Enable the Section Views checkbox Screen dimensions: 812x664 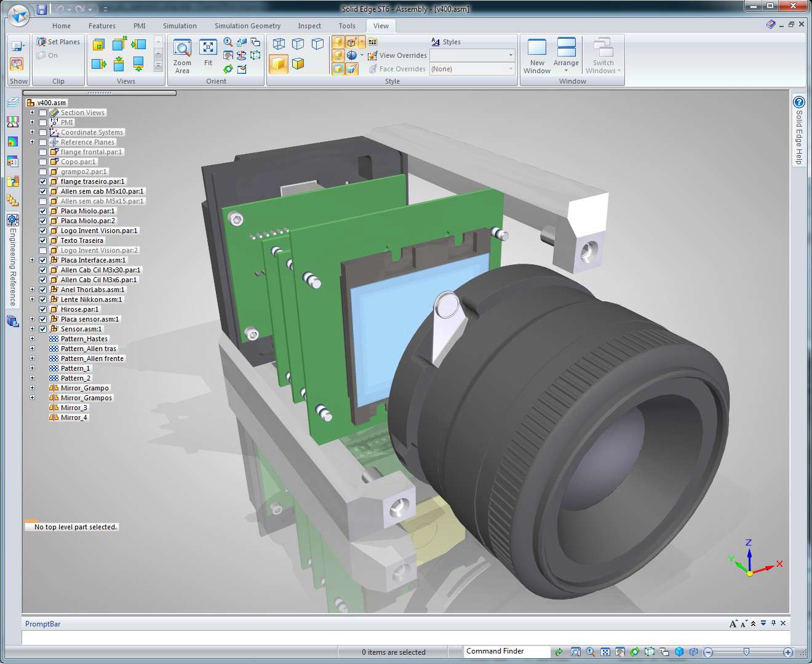[x=43, y=113]
